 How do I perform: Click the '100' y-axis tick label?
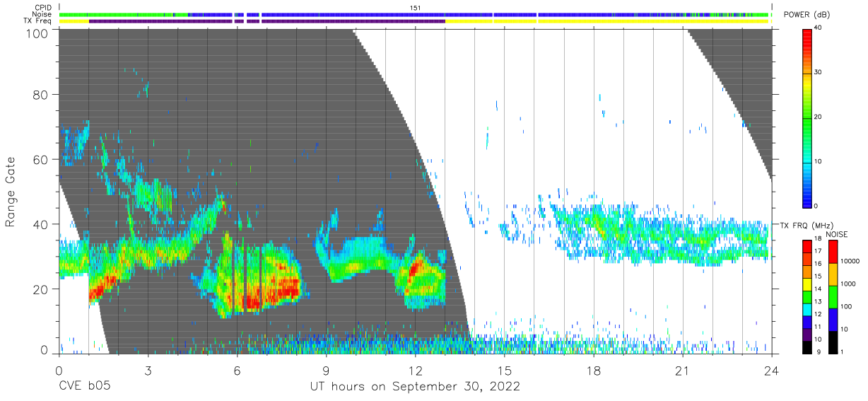[37, 33]
